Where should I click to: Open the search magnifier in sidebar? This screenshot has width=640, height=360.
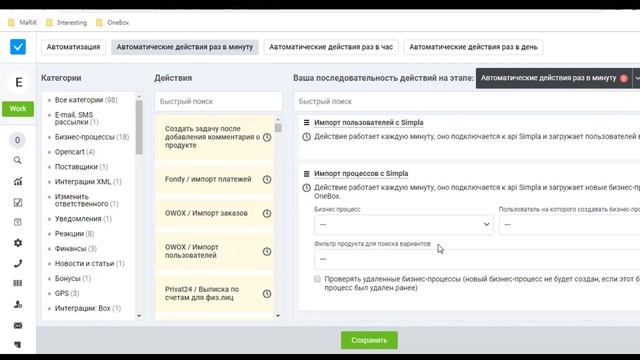[x=18, y=160]
